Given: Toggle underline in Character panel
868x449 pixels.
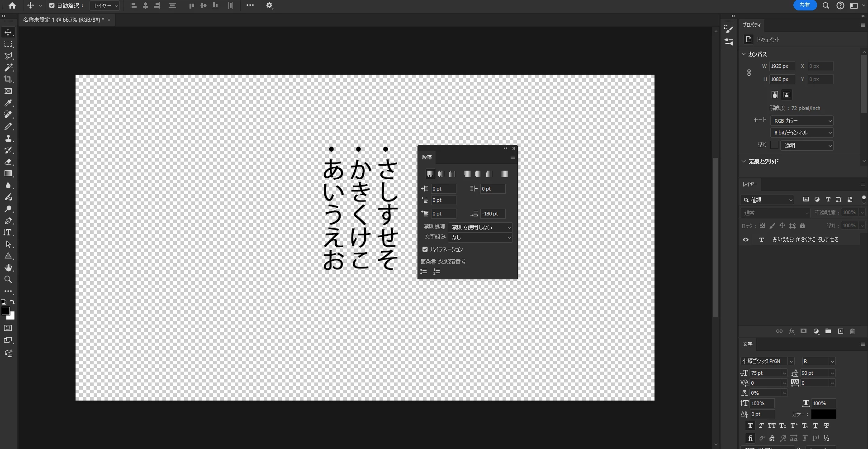Looking at the screenshot, I should click(816, 426).
